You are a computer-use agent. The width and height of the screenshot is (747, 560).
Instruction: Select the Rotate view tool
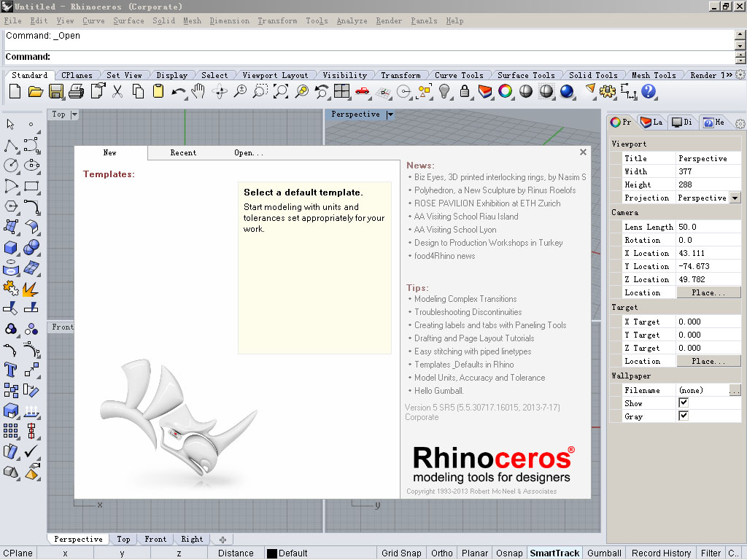(x=220, y=91)
